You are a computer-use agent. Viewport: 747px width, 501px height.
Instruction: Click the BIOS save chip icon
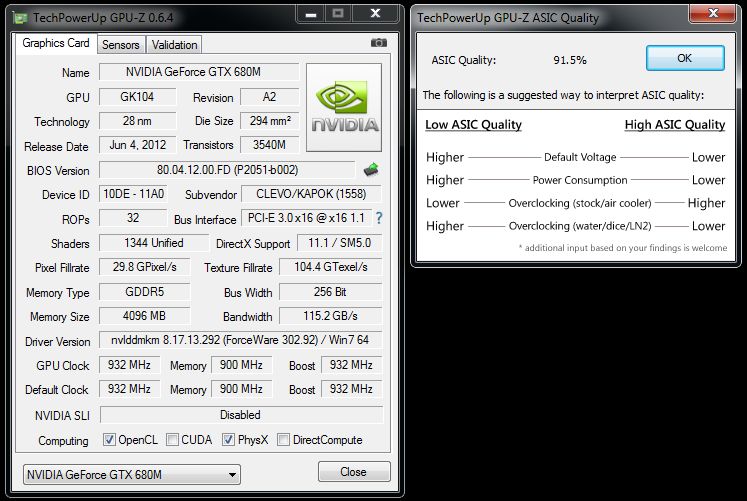[x=371, y=169]
